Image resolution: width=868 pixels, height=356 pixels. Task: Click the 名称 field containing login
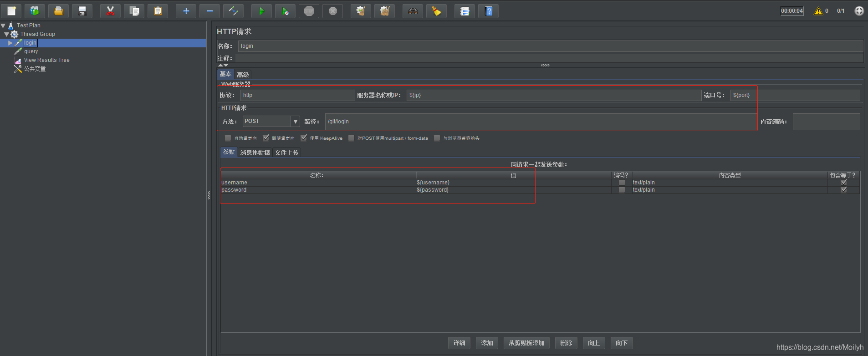[551, 46]
